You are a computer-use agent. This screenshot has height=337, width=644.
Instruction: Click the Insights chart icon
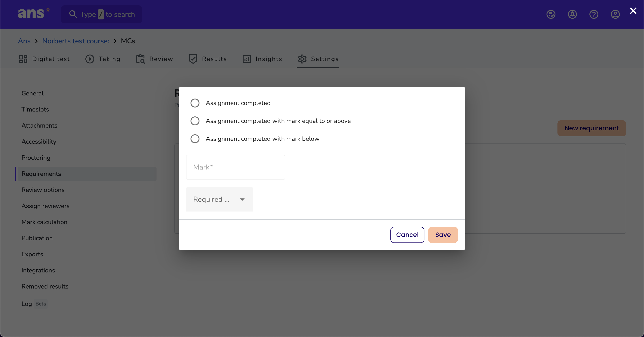(247, 59)
